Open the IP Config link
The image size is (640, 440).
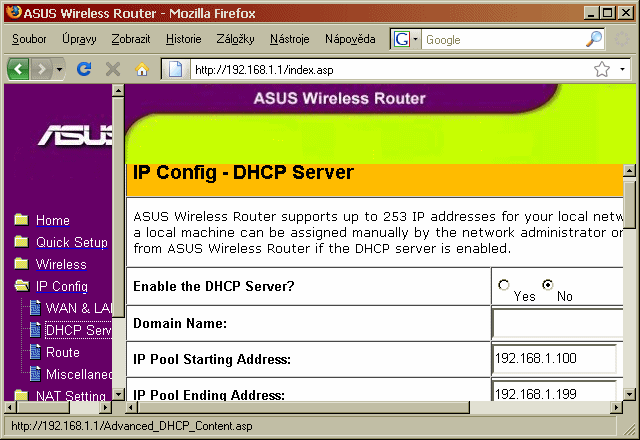pos(62,287)
